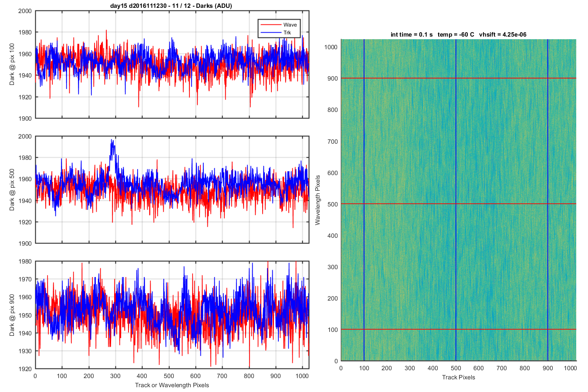588x392 pixels.
Task: Click the blue vertical line at track pixel 900
Action: (548, 200)
